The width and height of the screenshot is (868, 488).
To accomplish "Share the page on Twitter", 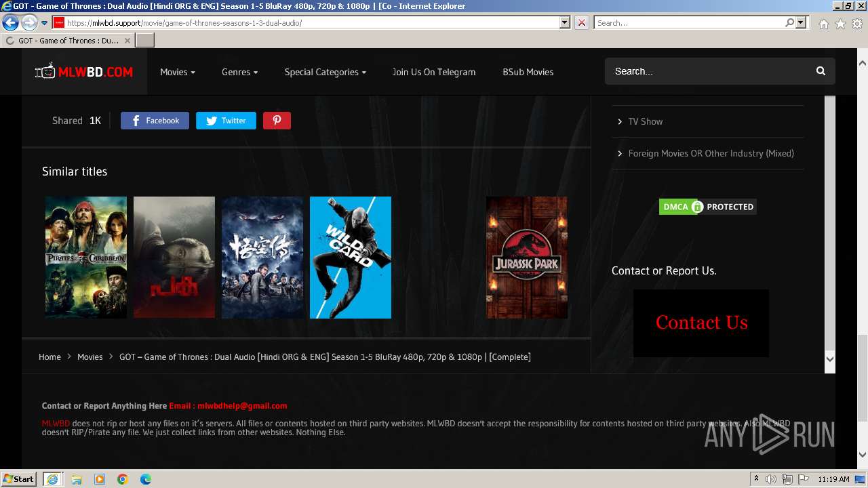I will click(226, 121).
